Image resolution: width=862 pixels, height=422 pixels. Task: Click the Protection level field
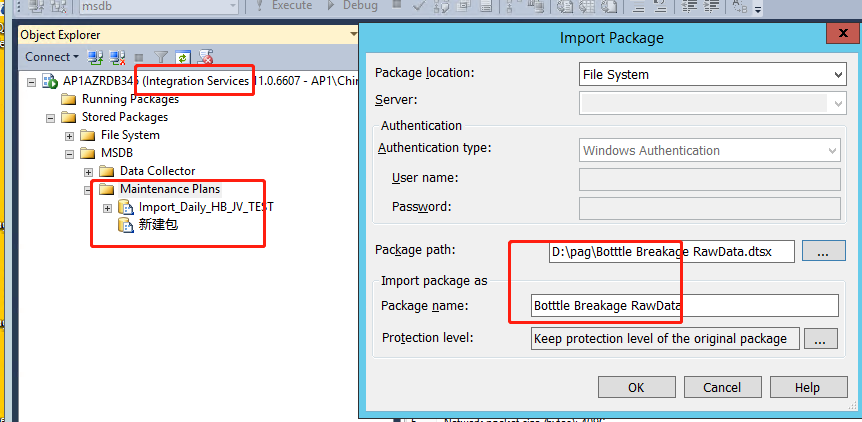tap(666, 338)
